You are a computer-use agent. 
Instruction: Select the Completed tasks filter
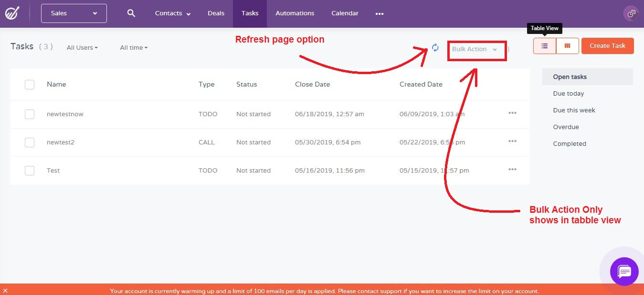(x=569, y=143)
